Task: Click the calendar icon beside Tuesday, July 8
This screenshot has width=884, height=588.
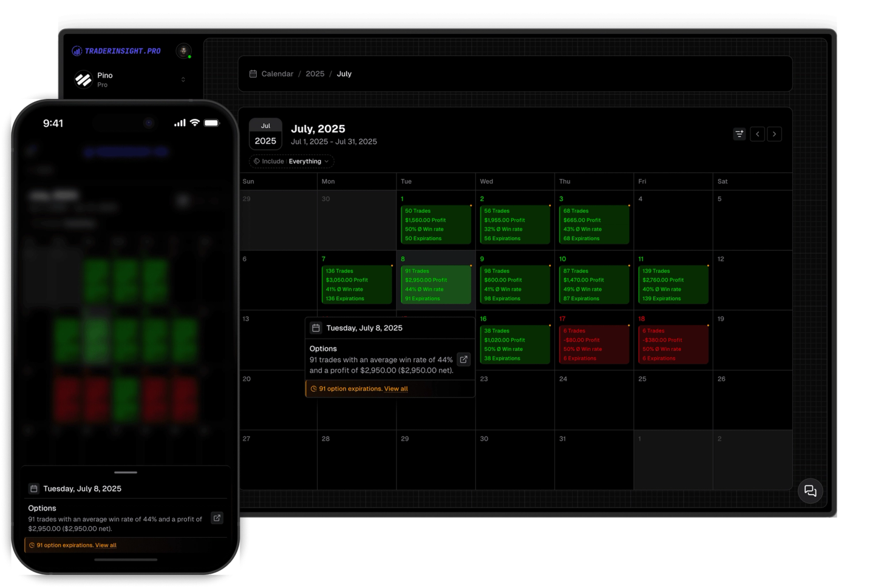Action: [x=315, y=327]
